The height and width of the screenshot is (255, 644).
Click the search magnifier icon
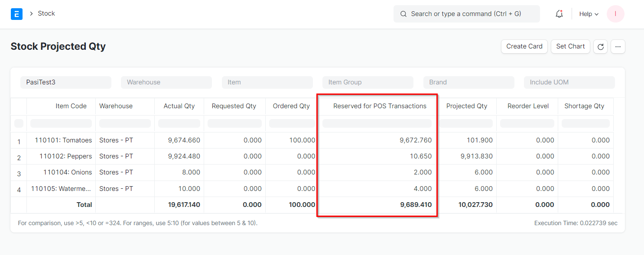pyautogui.click(x=403, y=13)
